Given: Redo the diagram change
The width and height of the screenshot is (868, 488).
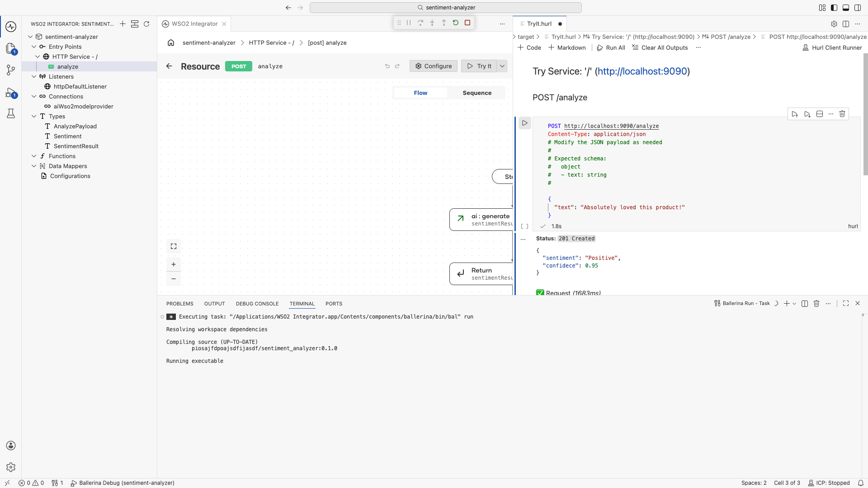Looking at the screenshot, I should 397,66.
